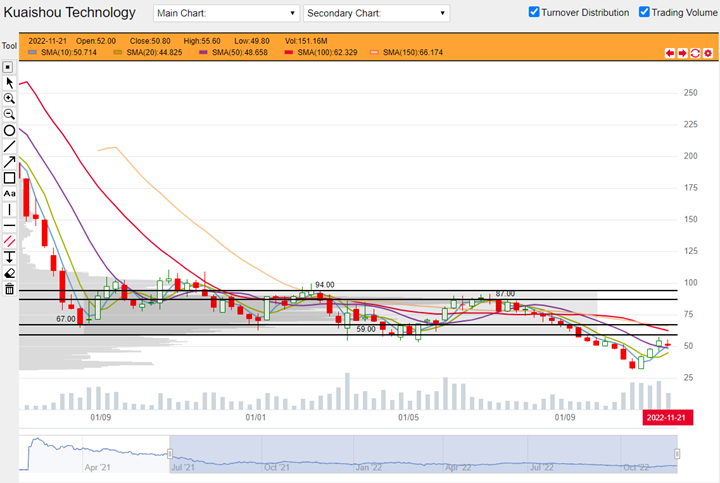
Task: Open the Secondary Chart dropdown
Action: point(377,13)
